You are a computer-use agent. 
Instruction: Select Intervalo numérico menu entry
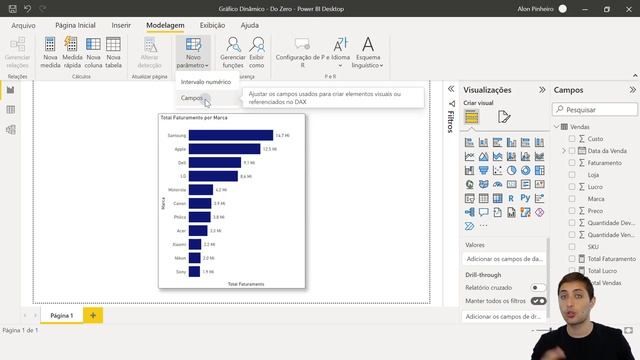[x=206, y=82]
